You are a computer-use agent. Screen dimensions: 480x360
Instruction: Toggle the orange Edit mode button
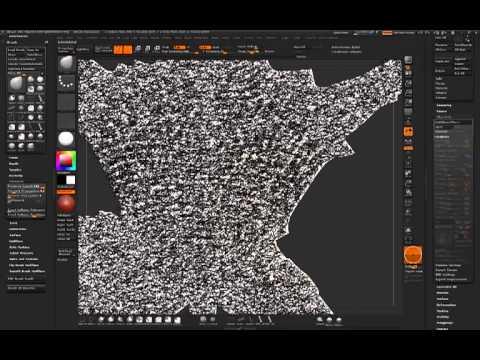tap(118, 50)
